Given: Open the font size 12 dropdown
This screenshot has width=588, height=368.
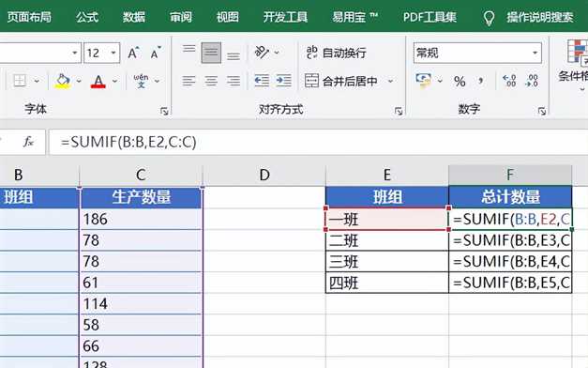Looking at the screenshot, I should coord(113,53).
